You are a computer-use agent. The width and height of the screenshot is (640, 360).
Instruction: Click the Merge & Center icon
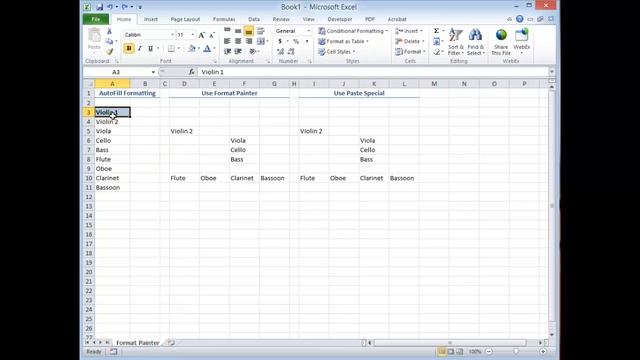(x=260, y=41)
